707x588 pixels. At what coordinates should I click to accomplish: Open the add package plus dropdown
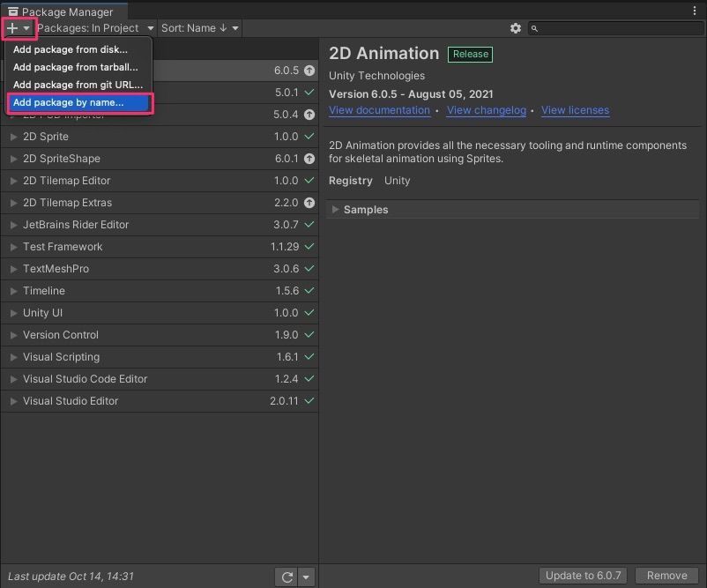(x=19, y=28)
